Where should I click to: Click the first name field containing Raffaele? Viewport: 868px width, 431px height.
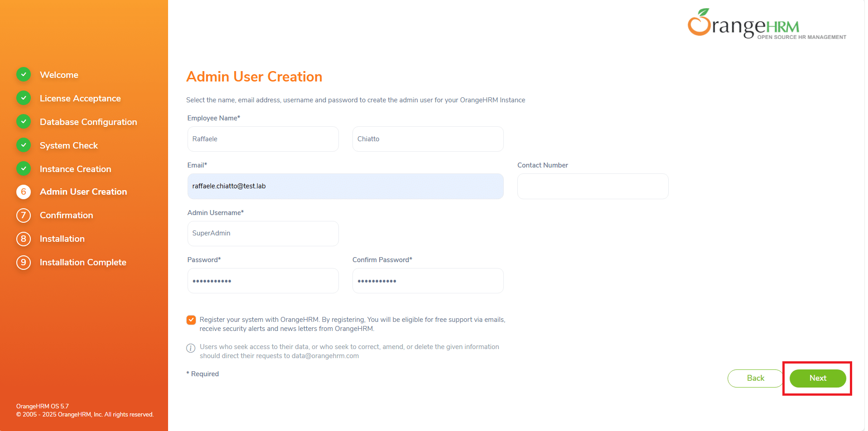pos(263,139)
